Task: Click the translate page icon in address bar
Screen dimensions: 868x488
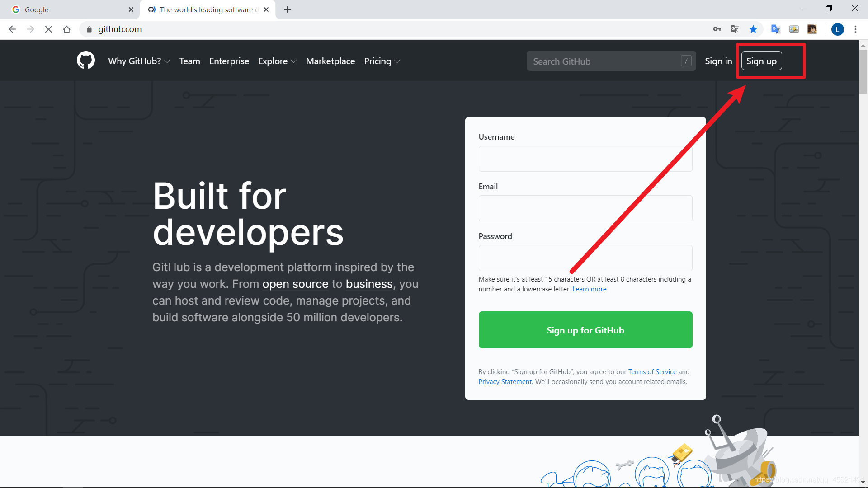Action: (735, 29)
